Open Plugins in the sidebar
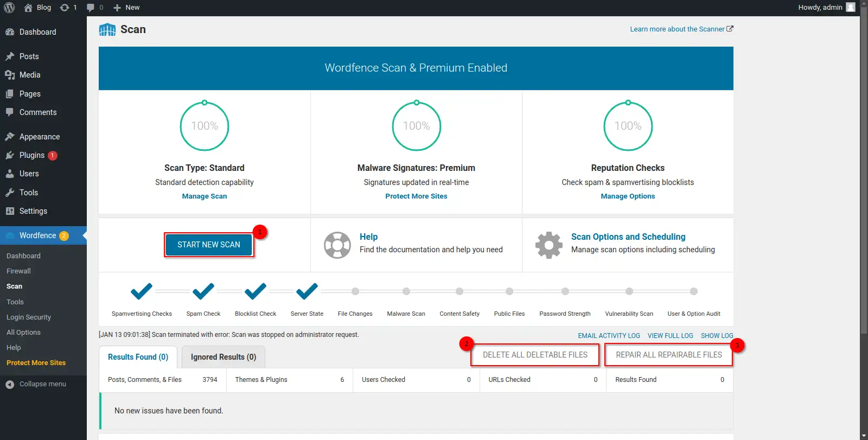 [x=32, y=155]
